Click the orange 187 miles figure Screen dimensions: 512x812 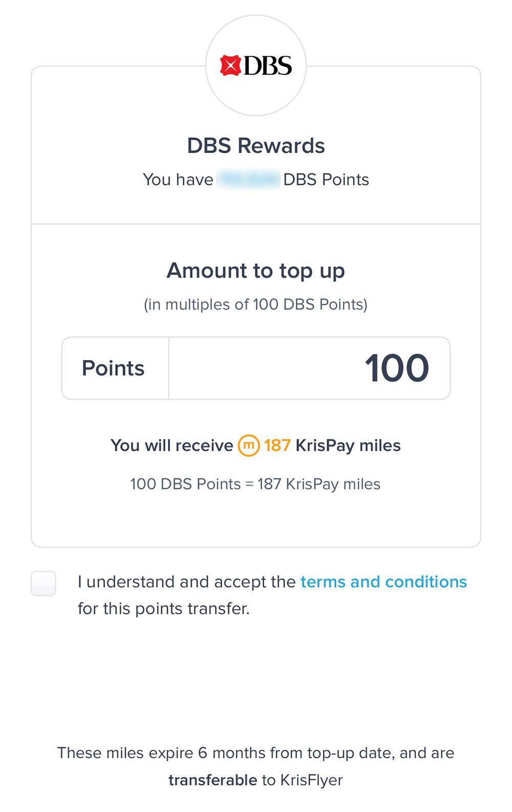click(x=278, y=445)
